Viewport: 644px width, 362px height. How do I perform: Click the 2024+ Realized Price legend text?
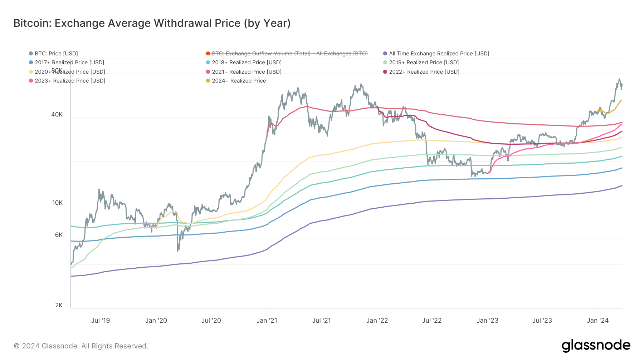[x=239, y=81]
